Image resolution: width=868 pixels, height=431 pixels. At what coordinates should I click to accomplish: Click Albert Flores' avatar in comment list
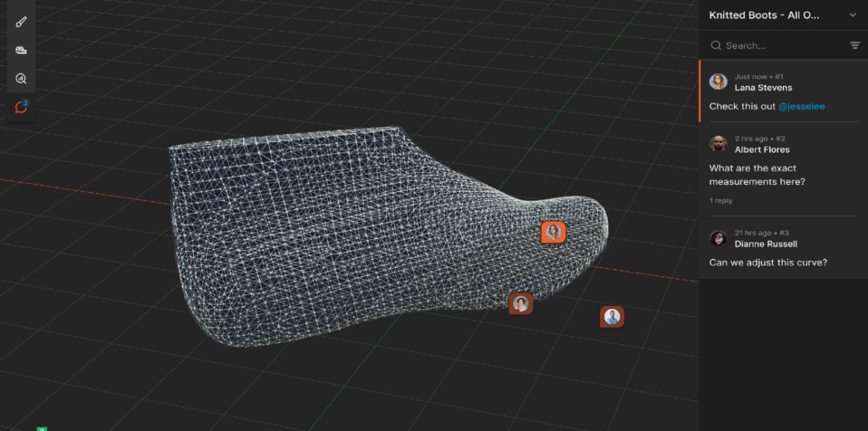coord(718,144)
